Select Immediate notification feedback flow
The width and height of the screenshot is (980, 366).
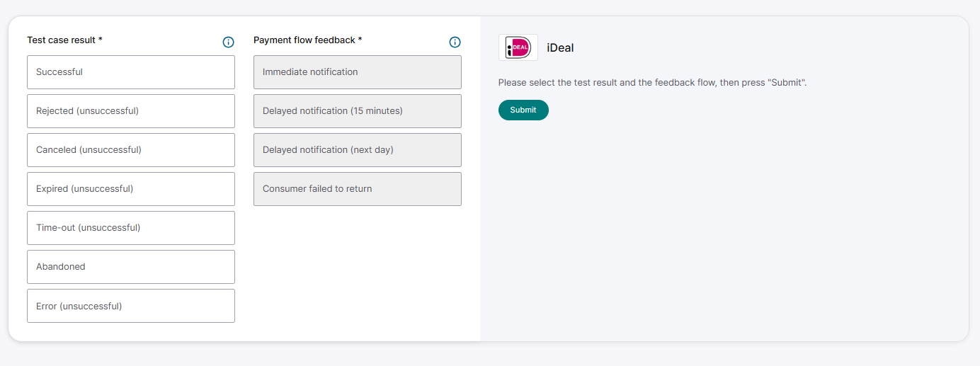coord(358,72)
